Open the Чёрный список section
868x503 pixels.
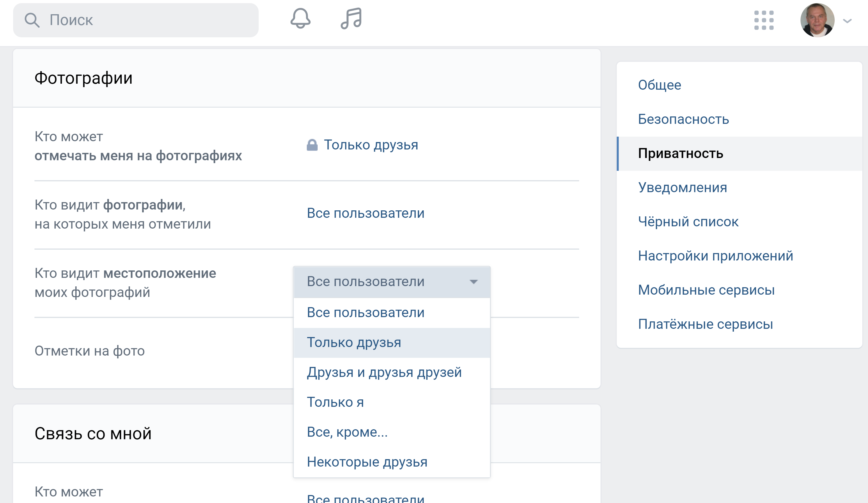pos(739,222)
